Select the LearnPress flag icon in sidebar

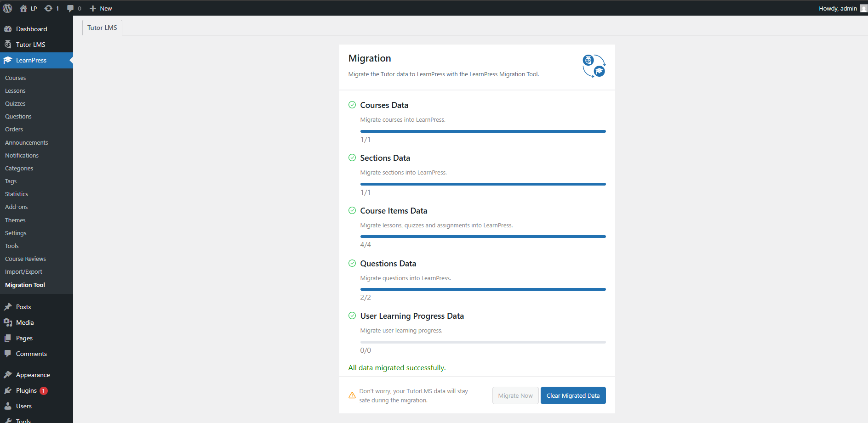point(8,60)
